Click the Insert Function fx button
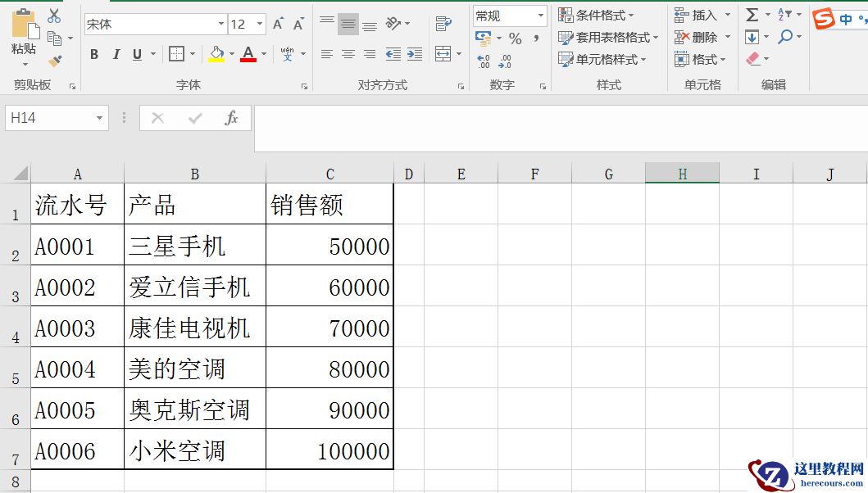This screenshot has height=493, width=868. pyautogui.click(x=232, y=117)
